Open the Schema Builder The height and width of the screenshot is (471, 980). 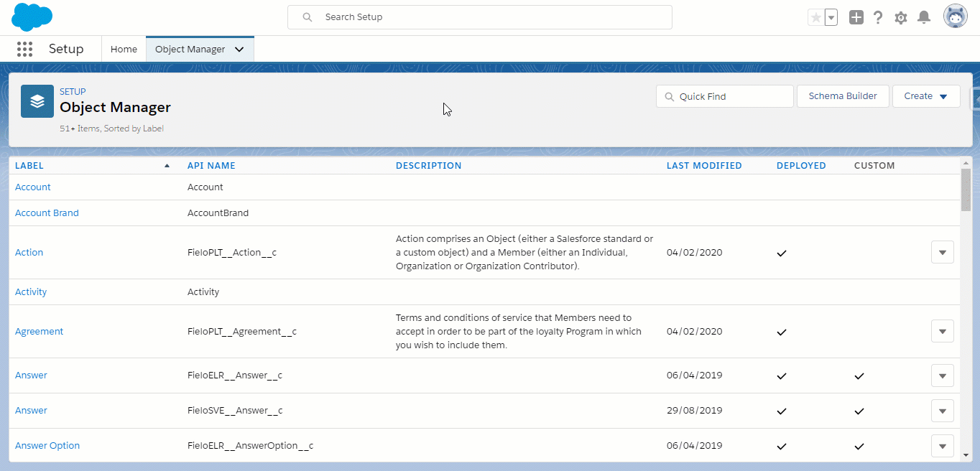click(x=843, y=96)
